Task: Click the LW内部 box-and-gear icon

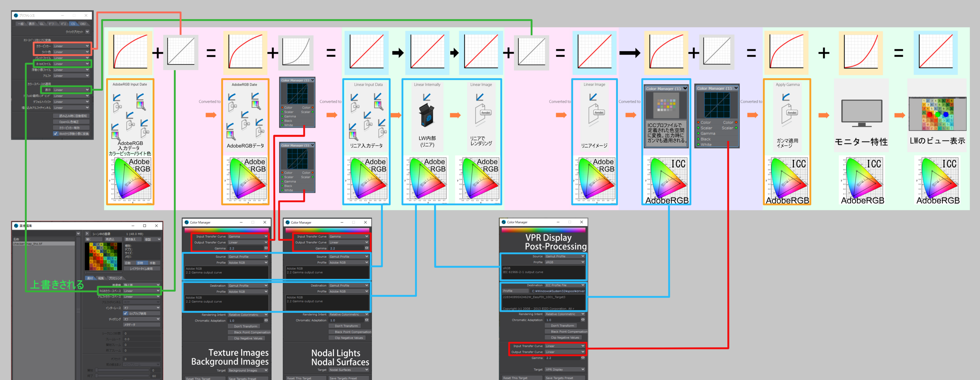Action: (x=427, y=115)
